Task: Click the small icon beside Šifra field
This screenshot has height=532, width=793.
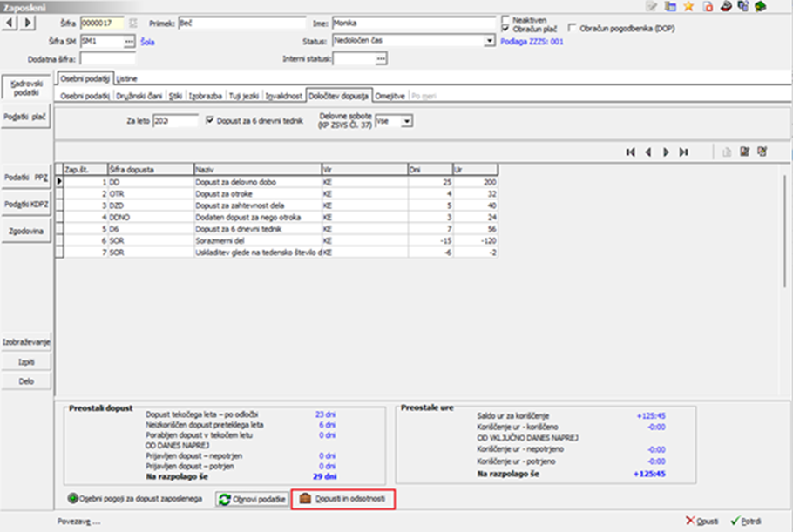Action: pyautogui.click(x=132, y=24)
